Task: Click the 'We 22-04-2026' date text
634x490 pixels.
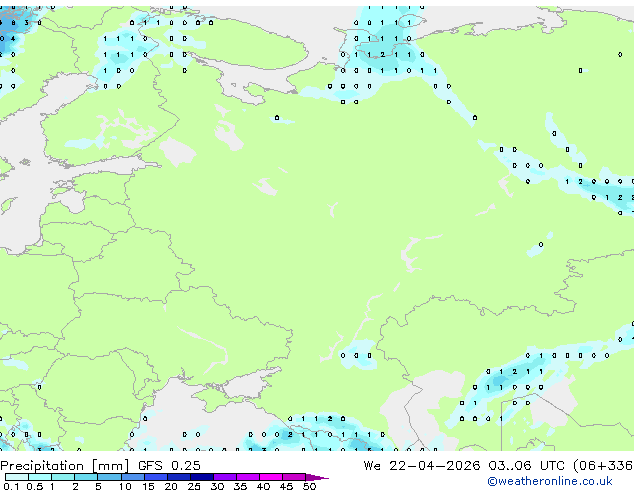Action: coord(422,465)
